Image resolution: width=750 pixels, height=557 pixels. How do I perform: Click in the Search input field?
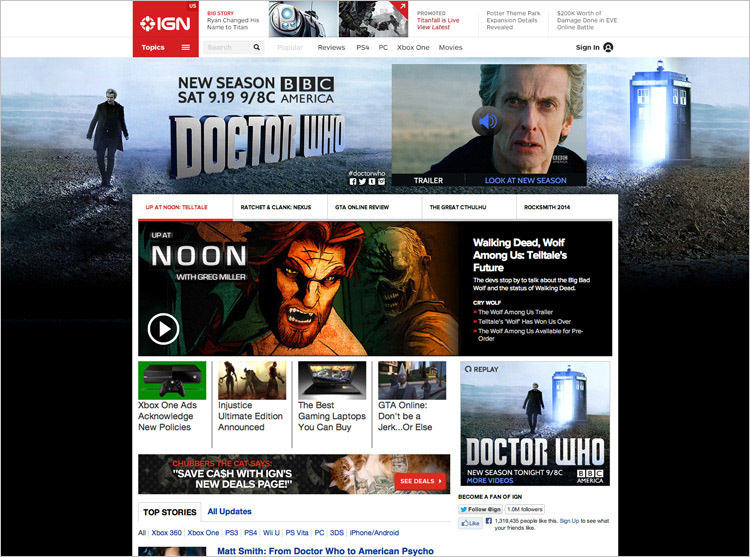tap(228, 47)
